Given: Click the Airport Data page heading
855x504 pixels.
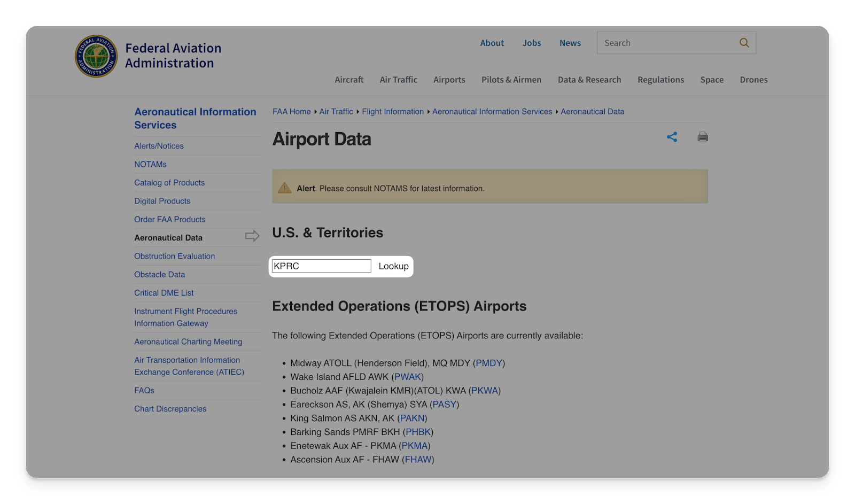Looking at the screenshot, I should tap(322, 139).
